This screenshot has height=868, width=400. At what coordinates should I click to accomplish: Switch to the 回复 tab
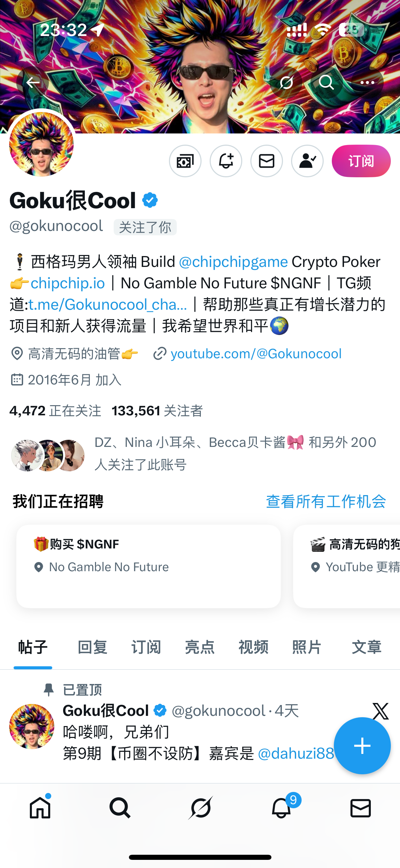pos(93,647)
